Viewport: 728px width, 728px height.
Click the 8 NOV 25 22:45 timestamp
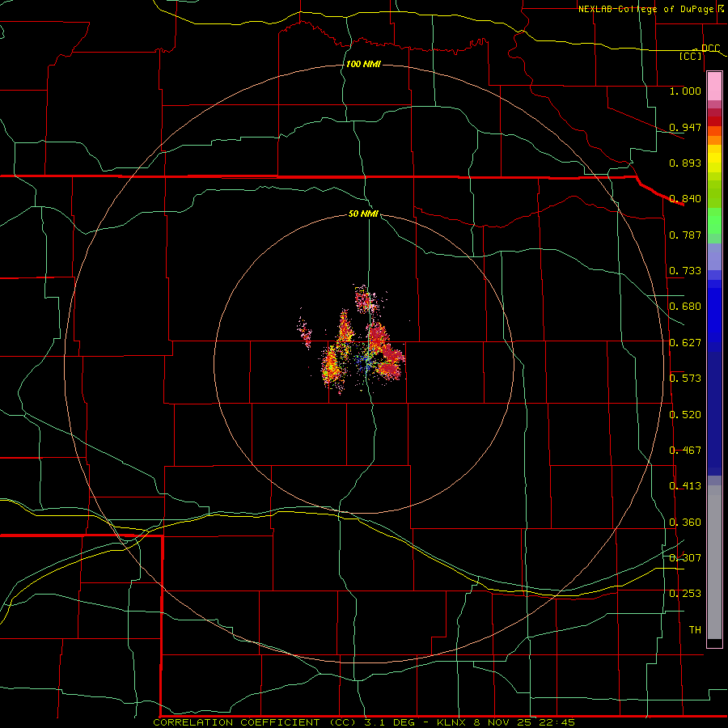pyautogui.click(x=525, y=722)
